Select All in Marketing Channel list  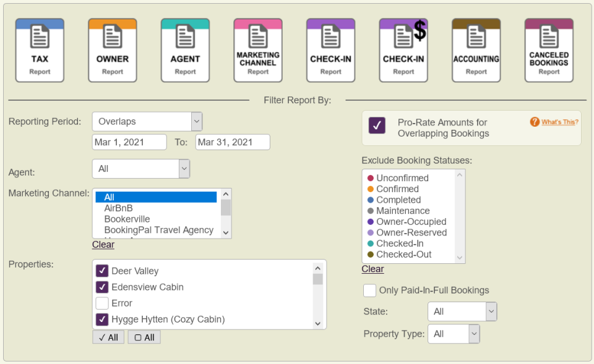(x=156, y=197)
